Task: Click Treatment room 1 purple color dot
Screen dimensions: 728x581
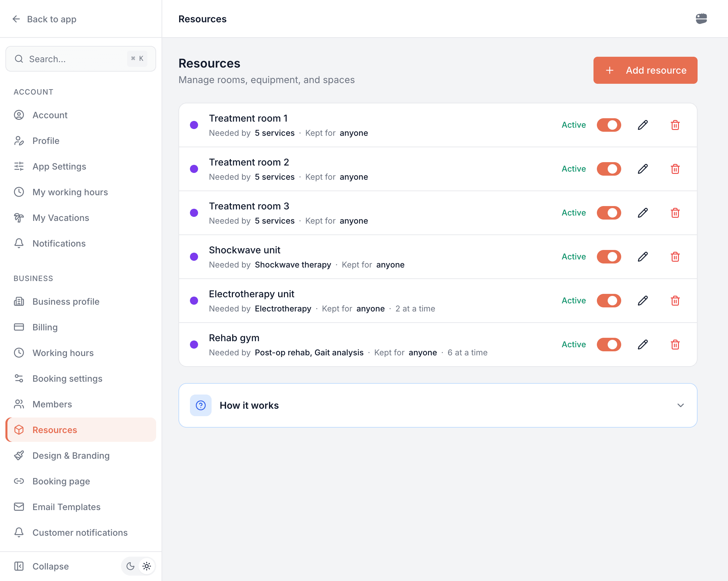Action: pos(194,125)
